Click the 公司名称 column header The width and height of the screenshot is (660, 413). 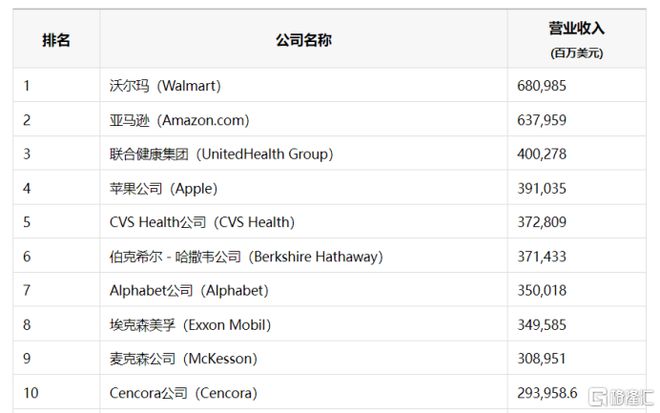coord(302,40)
